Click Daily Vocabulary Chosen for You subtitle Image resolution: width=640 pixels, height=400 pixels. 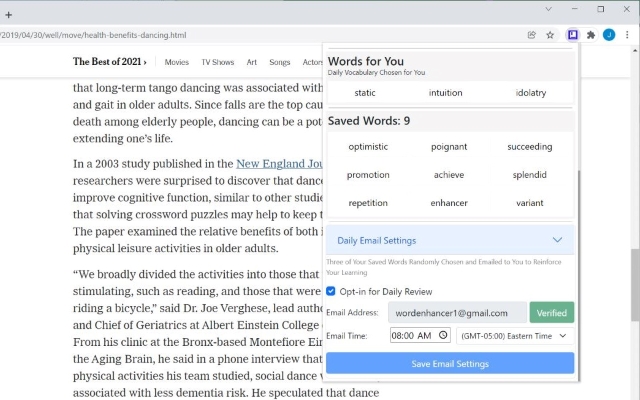click(376, 72)
